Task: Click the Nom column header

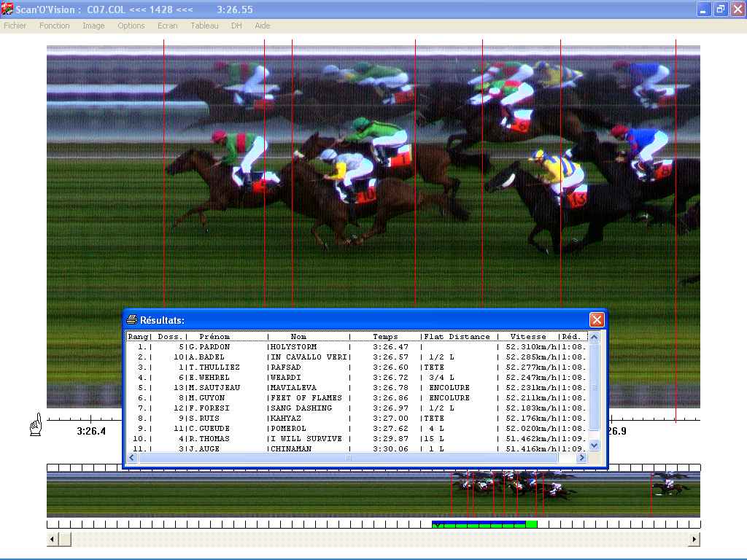Action: (x=298, y=337)
